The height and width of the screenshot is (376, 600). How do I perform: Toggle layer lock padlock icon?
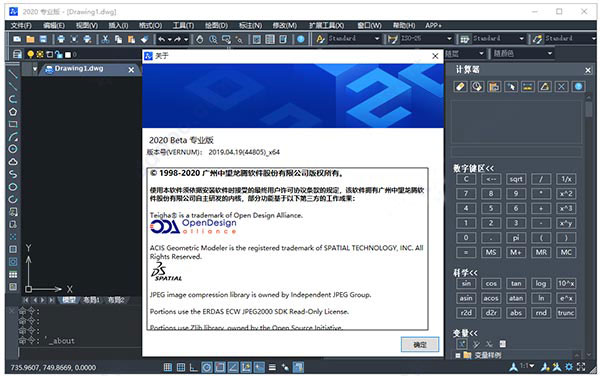pyautogui.click(x=59, y=54)
